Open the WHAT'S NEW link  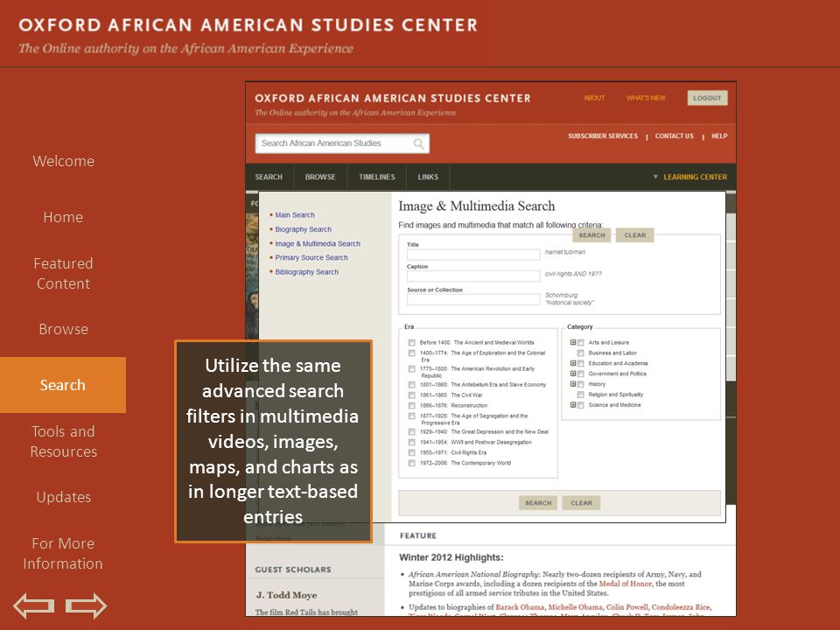click(x=646, y=98)
